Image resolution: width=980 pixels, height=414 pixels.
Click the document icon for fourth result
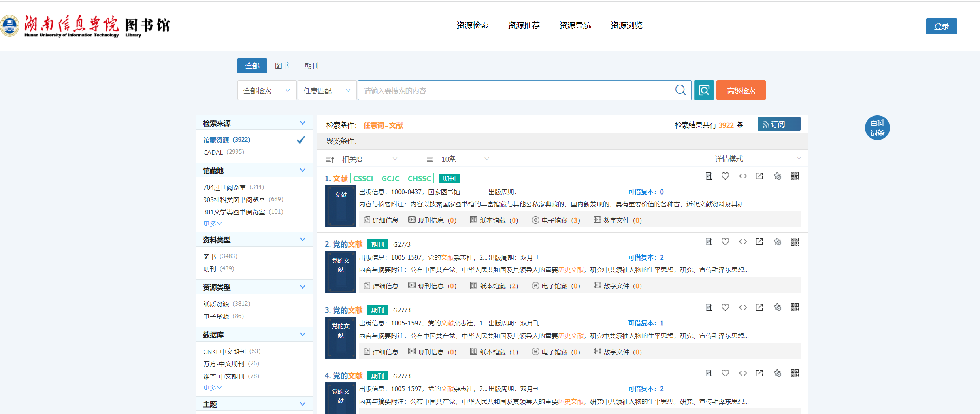709,373
